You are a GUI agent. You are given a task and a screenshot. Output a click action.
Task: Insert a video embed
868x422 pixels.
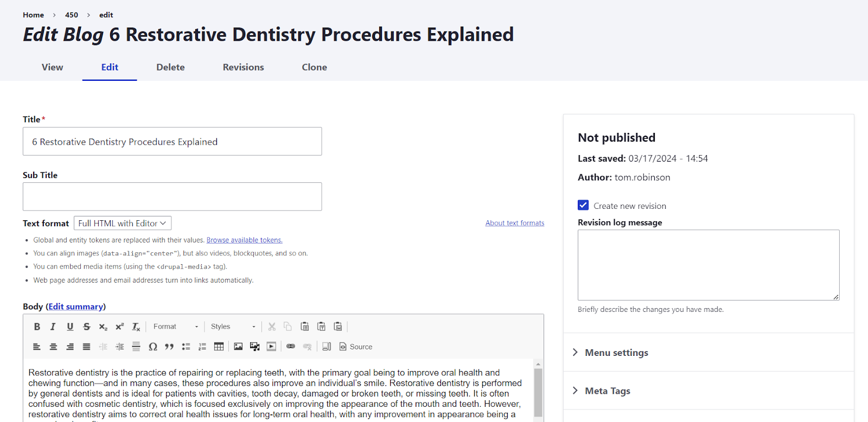pos(271,347)
